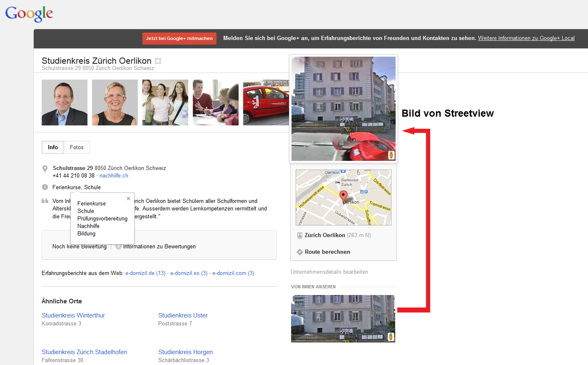The image size is (588, 365).
Task: Click the transit station icon beside Zürich Oerlikon
Action: [299, 235]
